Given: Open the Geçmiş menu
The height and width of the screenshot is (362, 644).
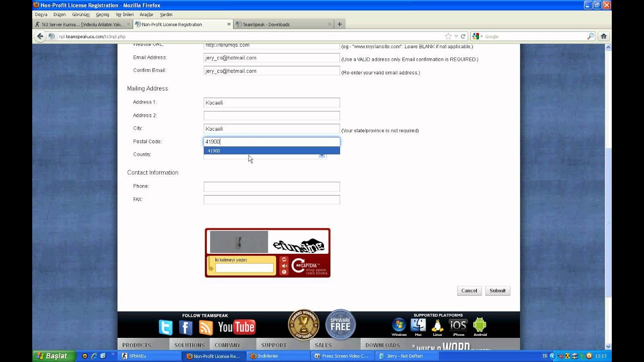Looking at the screenshot, I should 102,15.
